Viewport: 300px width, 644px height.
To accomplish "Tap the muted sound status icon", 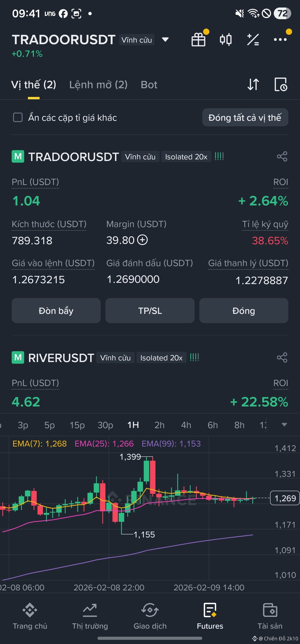I will 240,14.
